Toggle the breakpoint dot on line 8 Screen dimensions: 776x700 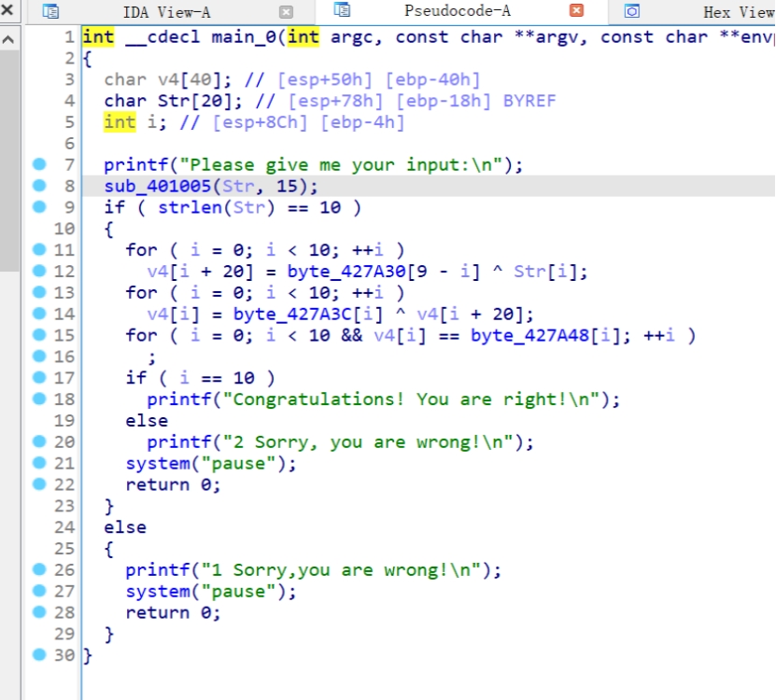coord(39,186)
